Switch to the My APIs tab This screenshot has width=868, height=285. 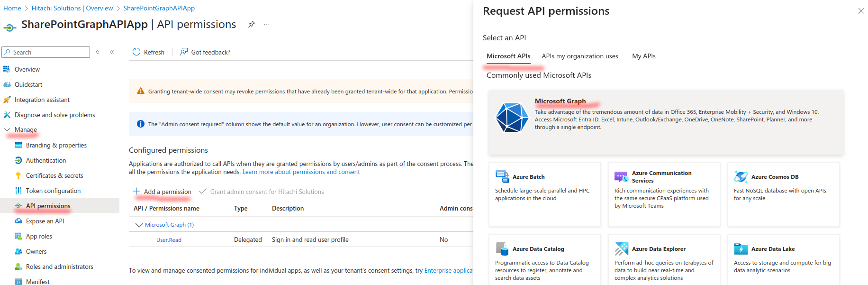[x=644, y=56]
